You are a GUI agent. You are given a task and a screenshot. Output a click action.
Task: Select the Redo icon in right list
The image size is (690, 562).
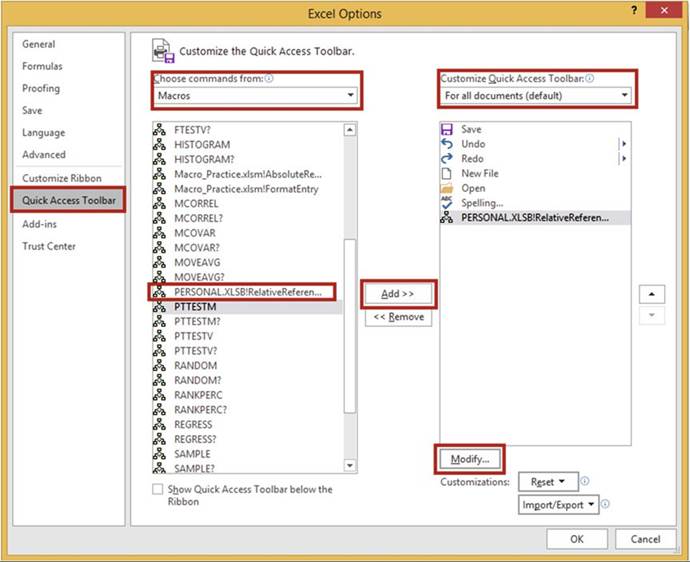pyautogui.click(x=447, y=158)
